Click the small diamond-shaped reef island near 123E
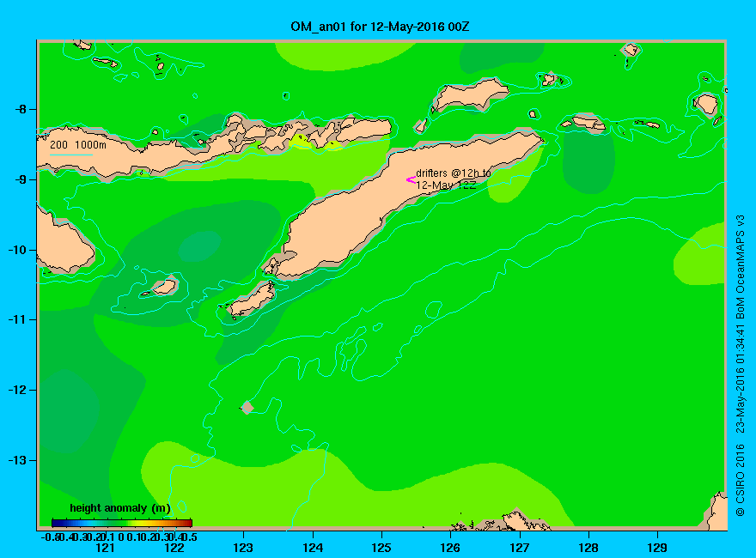 pos(247,408)
